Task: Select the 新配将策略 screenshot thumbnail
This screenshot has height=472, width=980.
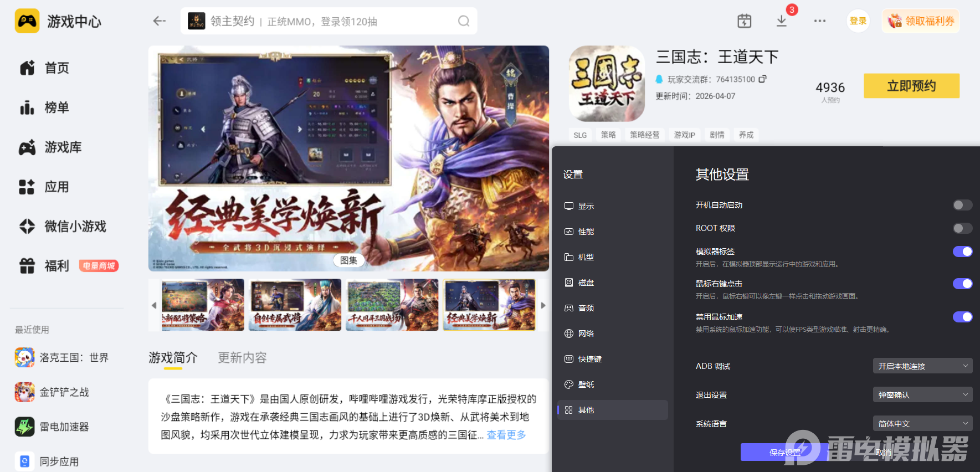Action: coord(203,305)
